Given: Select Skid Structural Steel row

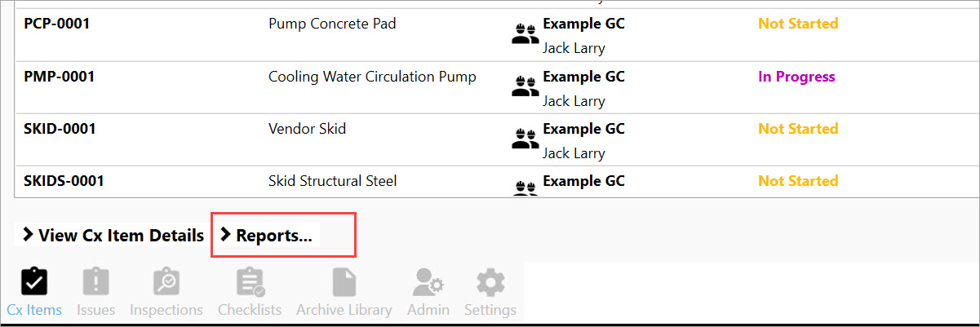Looking at the screenshot, I should (332, 181).
